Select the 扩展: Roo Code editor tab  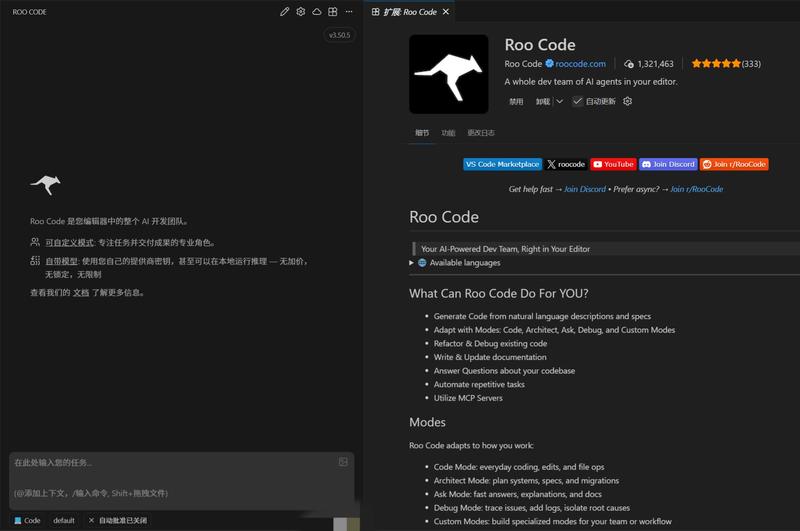[410, 12]
